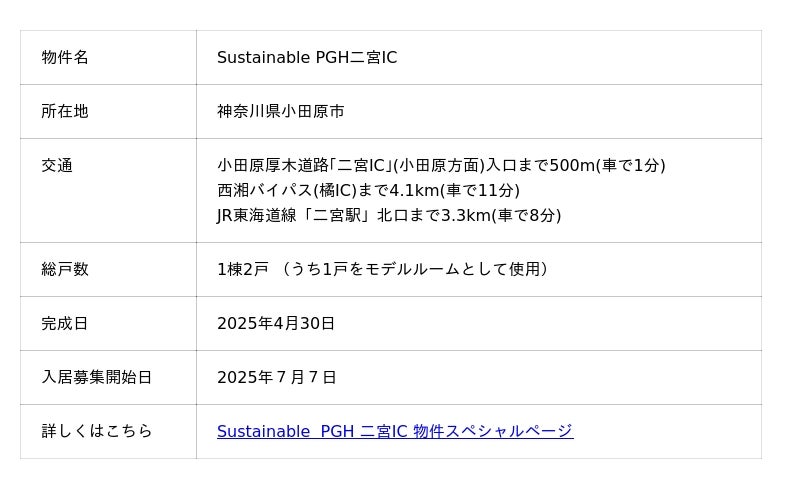Click the 詳しくはこちら row label
This screenshot has height=489, width=800.
[x=96, y=431]
